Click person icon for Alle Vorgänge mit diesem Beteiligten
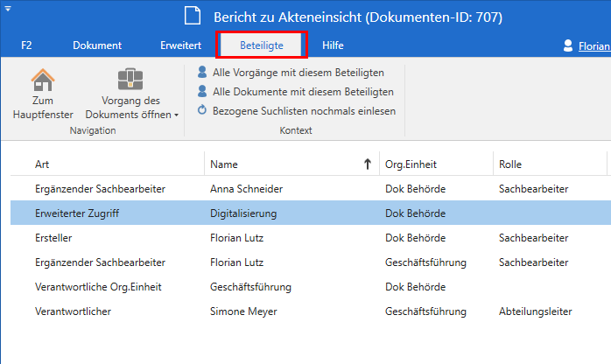Image resolution: width=611 pixels, height=364 pixels. (x=203, y=72)
